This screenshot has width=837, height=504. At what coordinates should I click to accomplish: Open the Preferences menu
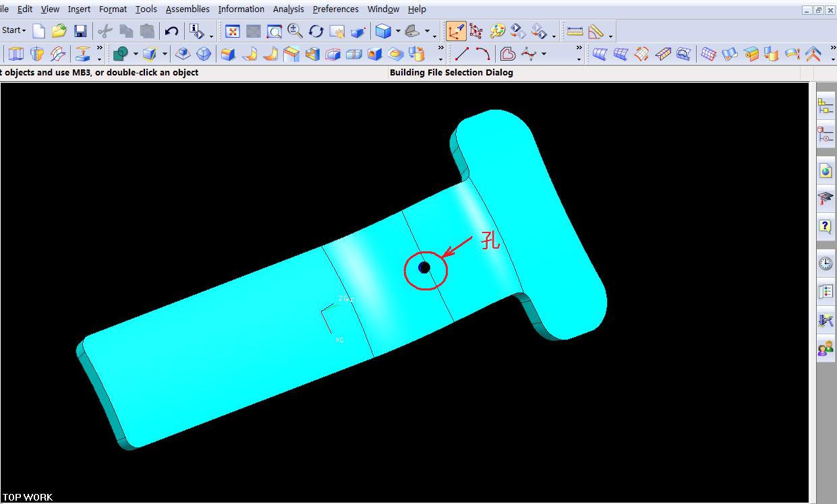(x=335, y=9)
